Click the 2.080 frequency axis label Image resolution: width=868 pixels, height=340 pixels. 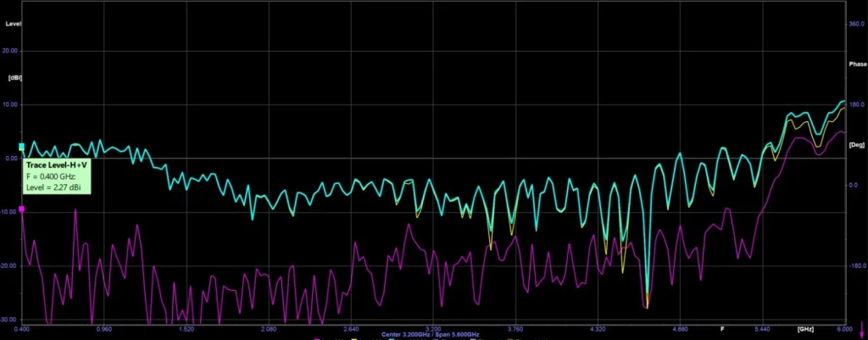[269, 329]
